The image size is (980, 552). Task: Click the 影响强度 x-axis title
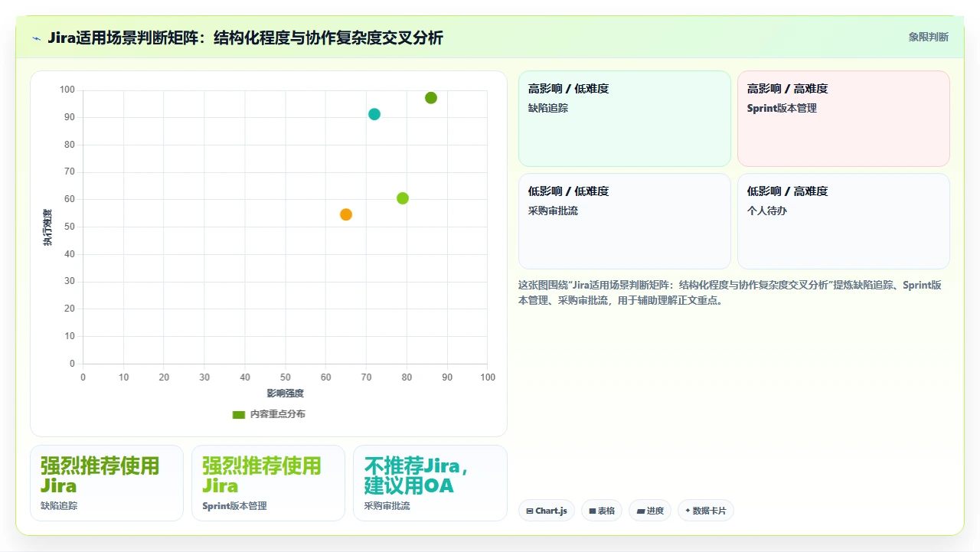tap(285, 394)
